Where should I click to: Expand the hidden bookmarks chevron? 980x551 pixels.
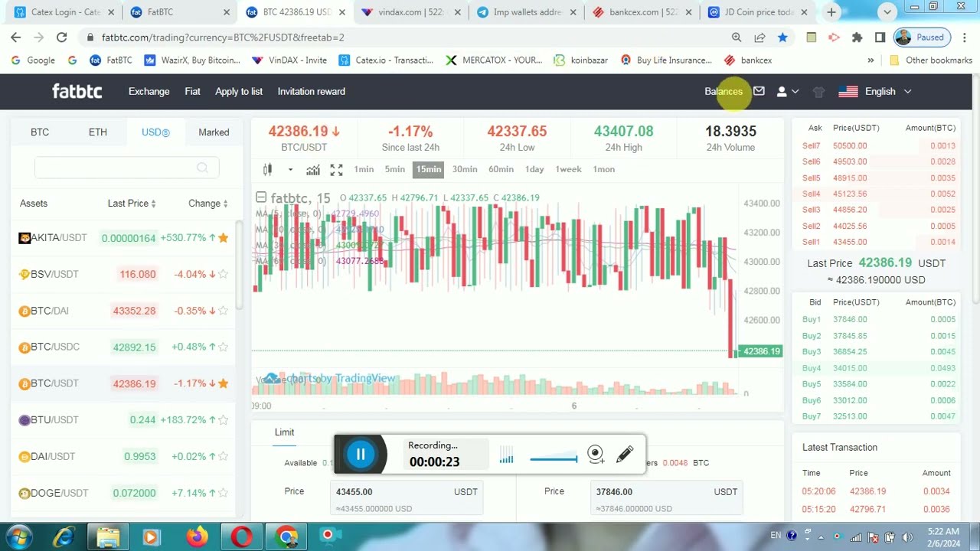tap(871, 60)
